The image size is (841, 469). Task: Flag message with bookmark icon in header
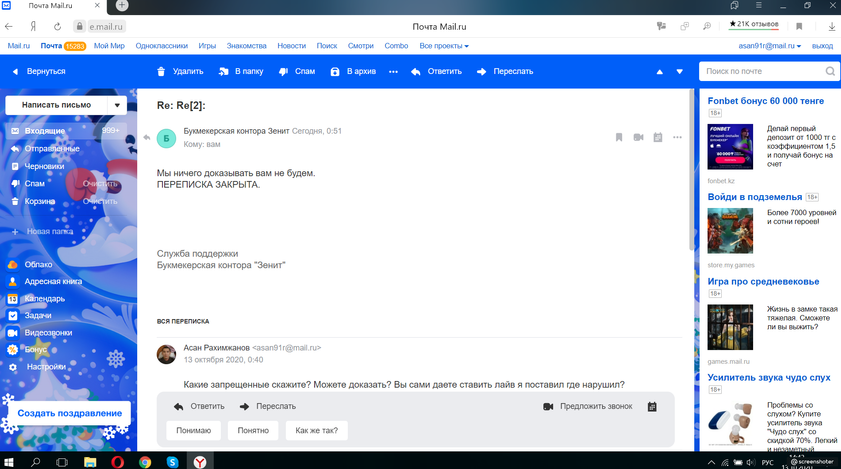point(619,137)
